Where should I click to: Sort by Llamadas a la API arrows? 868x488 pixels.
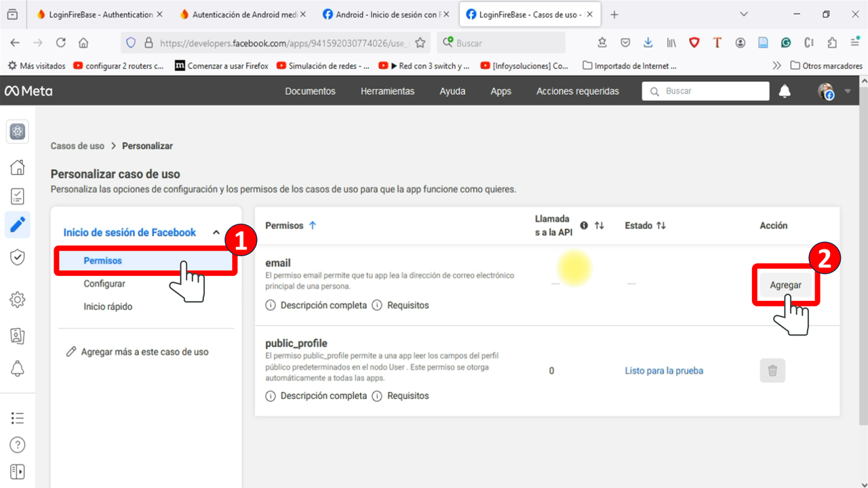[599, 226]
